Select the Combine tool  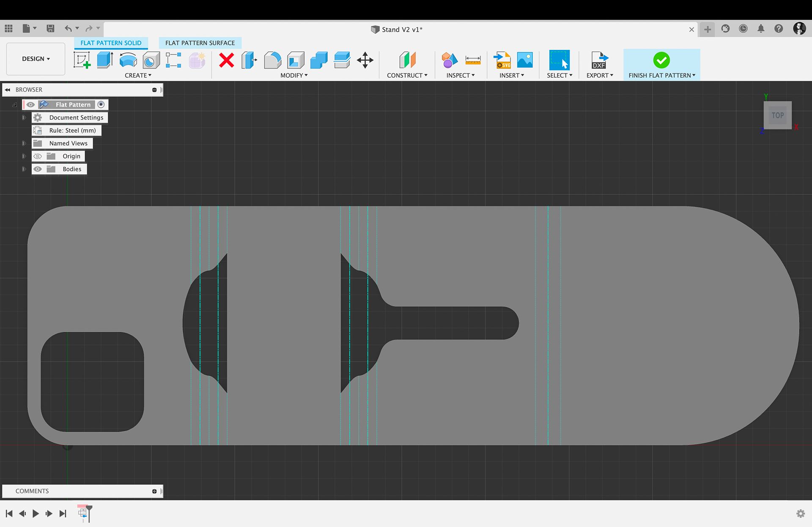(x=319, y=60)
